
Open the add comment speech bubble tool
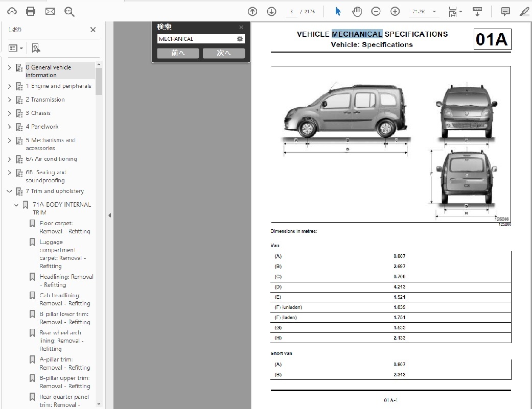click(x=505, y=11)
